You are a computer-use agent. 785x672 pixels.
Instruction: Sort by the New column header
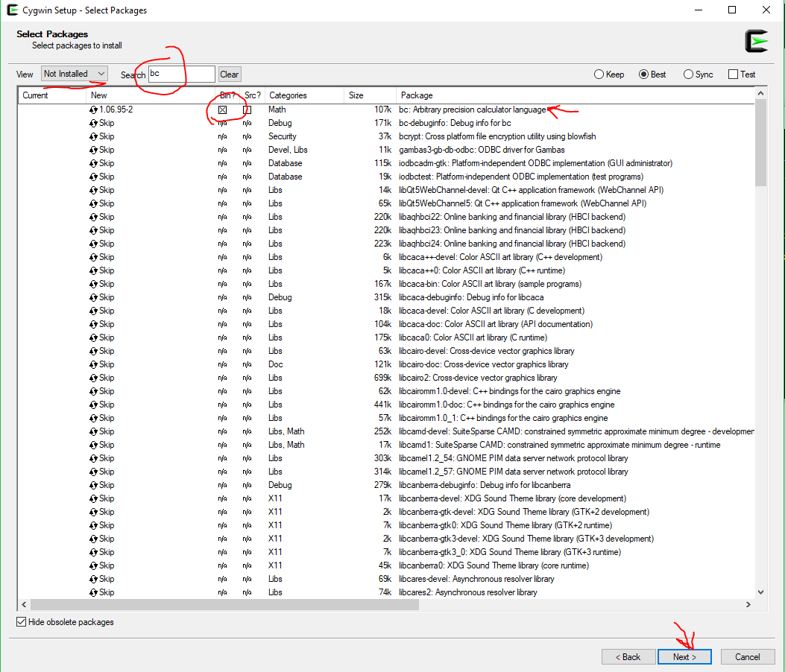(150, 95)
